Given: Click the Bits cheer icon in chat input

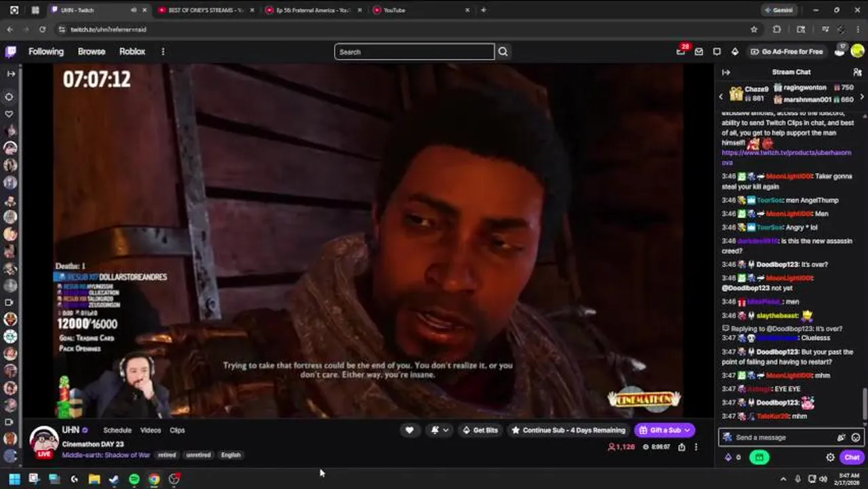Looking at the screenshot, I should [x=842, y=437].
